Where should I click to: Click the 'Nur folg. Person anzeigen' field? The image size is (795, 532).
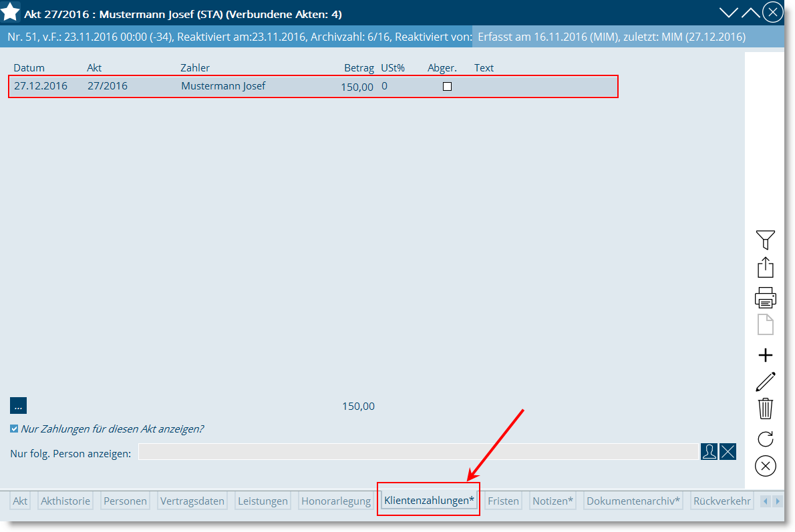(x=418, y=453)
